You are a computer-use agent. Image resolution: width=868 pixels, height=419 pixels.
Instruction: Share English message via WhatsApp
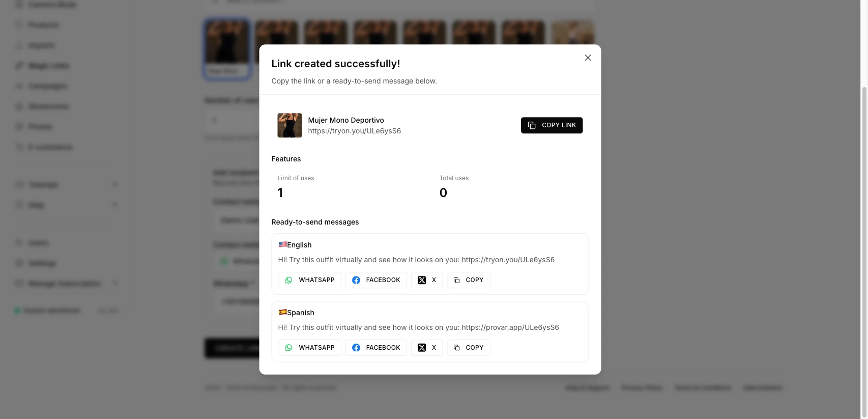[x=309, y=280]
